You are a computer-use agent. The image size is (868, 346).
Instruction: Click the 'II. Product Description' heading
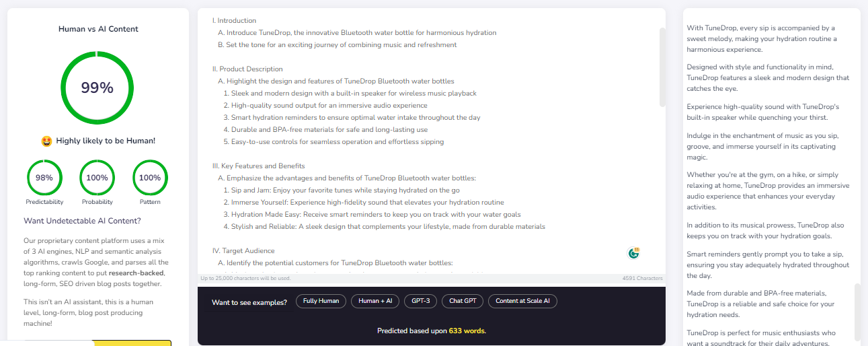click(247, 69)
